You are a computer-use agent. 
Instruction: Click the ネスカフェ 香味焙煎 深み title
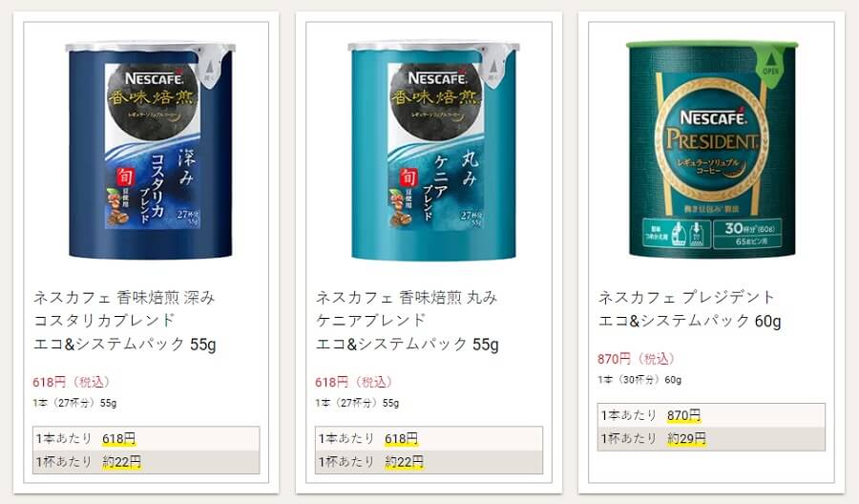pos(124,298)
